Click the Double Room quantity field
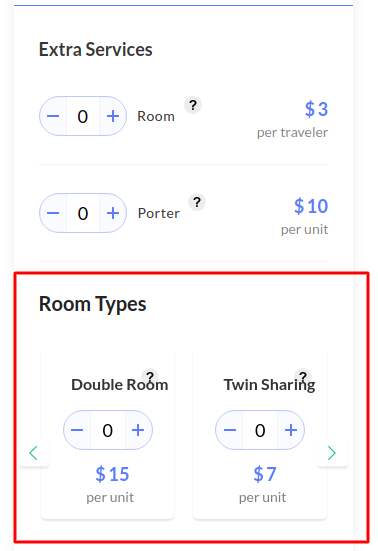 coord(107,430)
